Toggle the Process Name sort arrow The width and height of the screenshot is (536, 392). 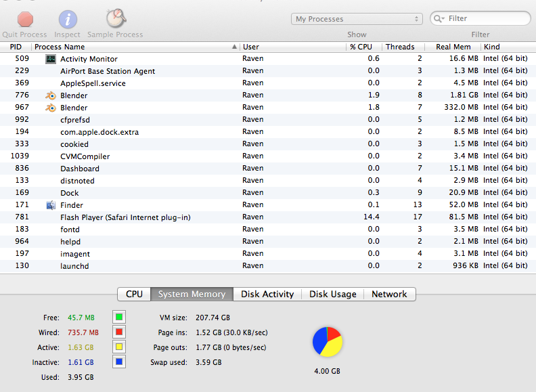[x=234, y=47]
